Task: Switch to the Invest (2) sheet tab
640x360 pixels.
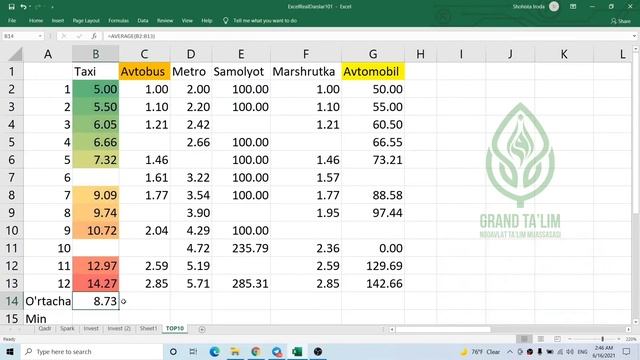Action: [119, 328]
